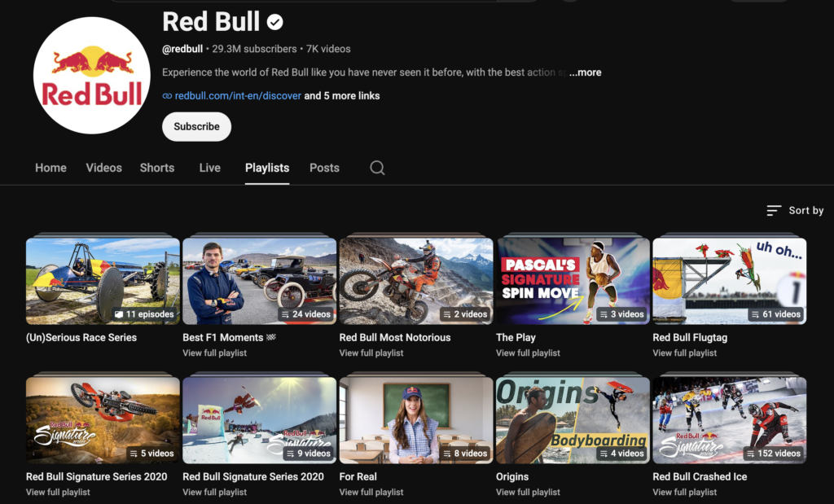Screen dimensions: 834x504
Task: Open View full playlist under Red Bull Most Notorious
Action: coord(371,353)
